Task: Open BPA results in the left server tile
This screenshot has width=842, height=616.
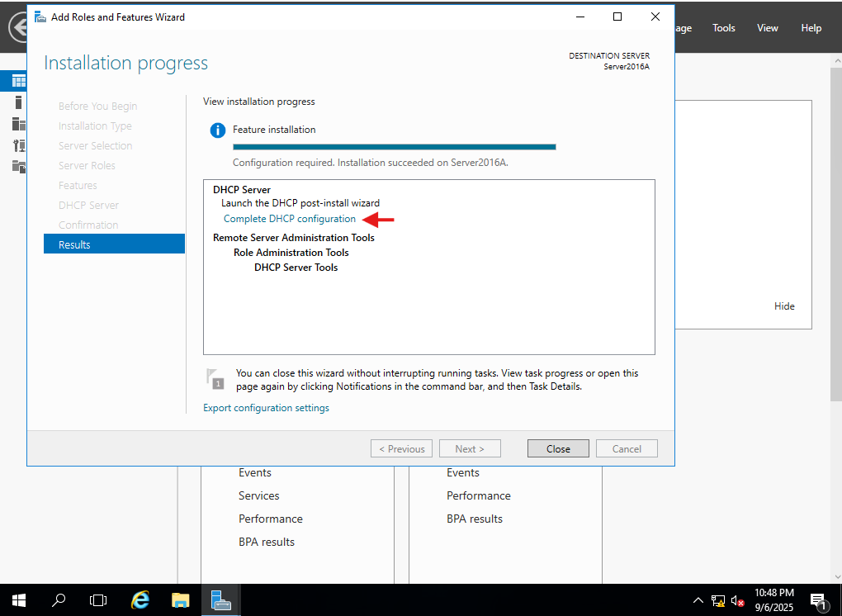Action: click(x=267, y=542)
